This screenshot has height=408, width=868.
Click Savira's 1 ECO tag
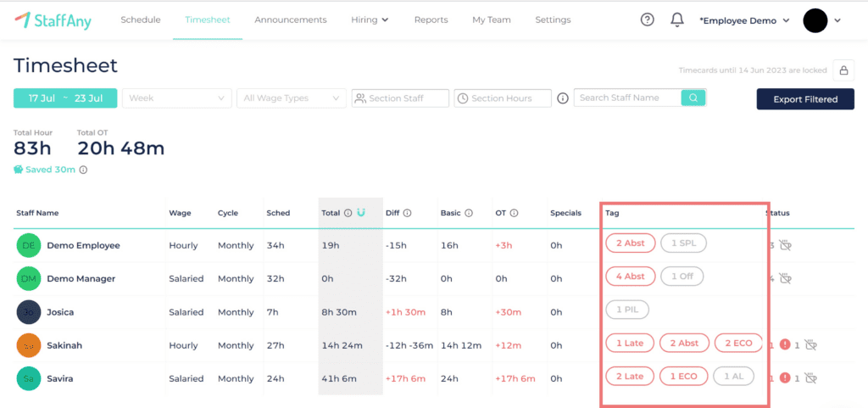coord(684,377)
